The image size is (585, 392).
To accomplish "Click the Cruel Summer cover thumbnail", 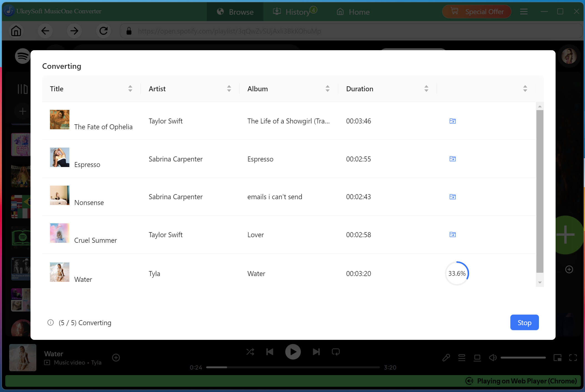I will 60,233.
